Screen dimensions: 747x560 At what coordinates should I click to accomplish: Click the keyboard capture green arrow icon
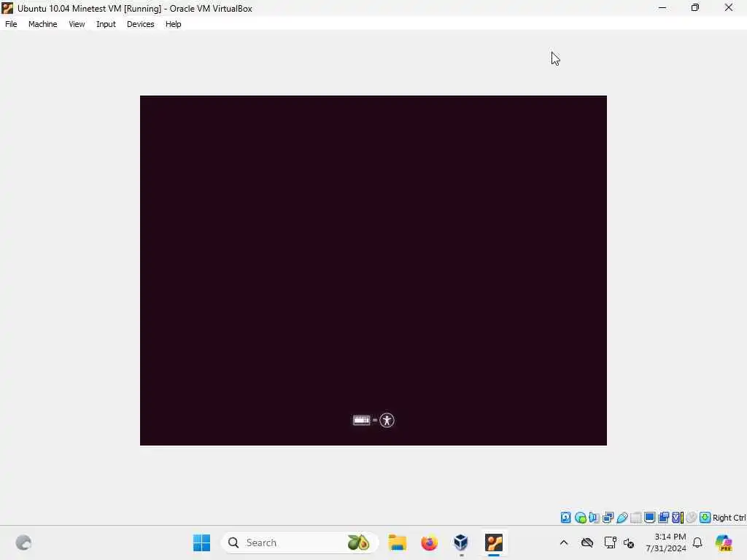coord(705,517)
